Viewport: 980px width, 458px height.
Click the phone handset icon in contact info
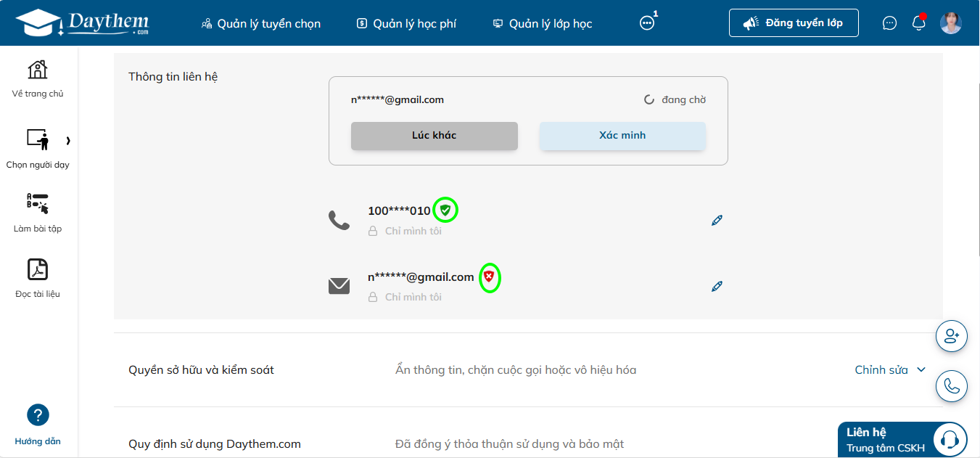pos(339,220)
